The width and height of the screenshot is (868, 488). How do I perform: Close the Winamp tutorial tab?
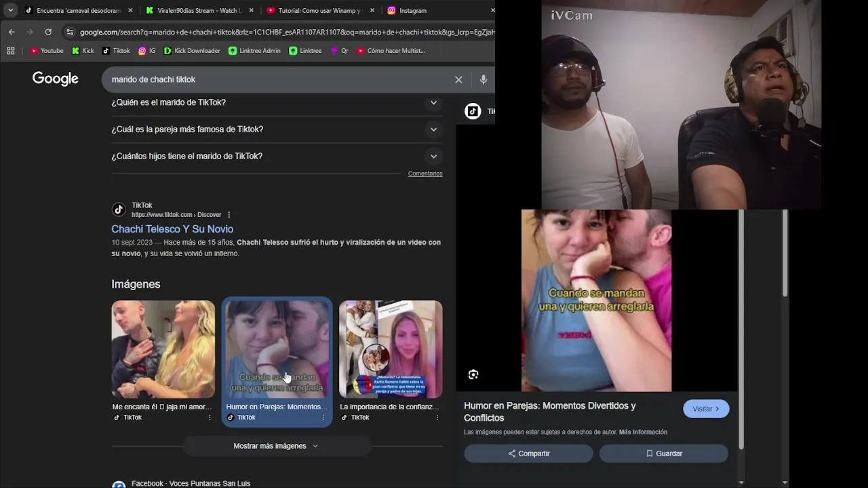tap(373, 10)
